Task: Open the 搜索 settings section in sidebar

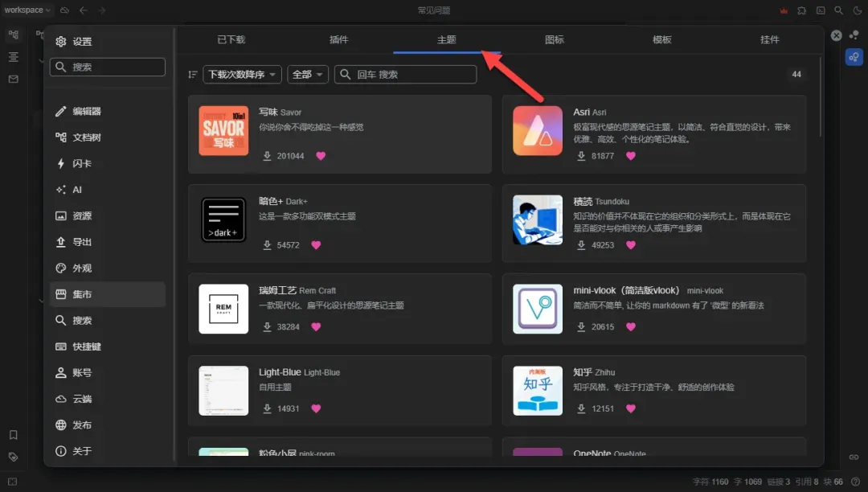Action: pyautogui.click(x=108, y=321)
